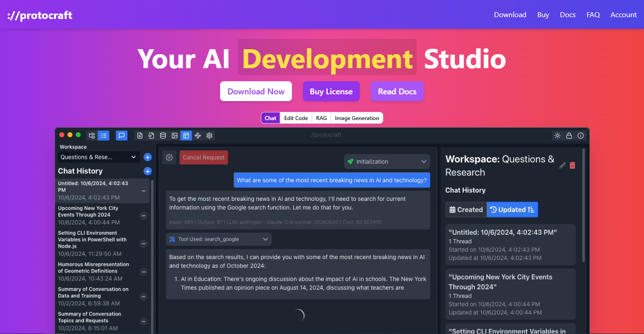The image size is (644, 334).
Task: Open the chat bubble icon view
Action: tap(121, 135)
